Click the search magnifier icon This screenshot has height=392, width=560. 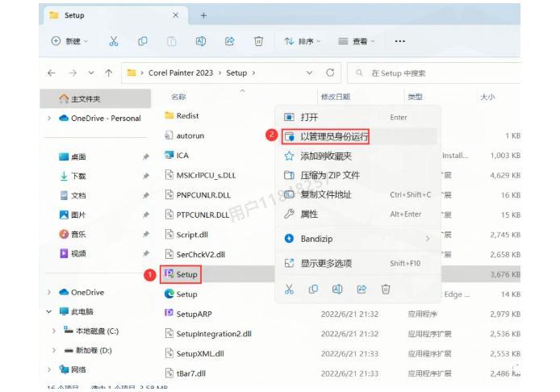click(x=359, y=73)
